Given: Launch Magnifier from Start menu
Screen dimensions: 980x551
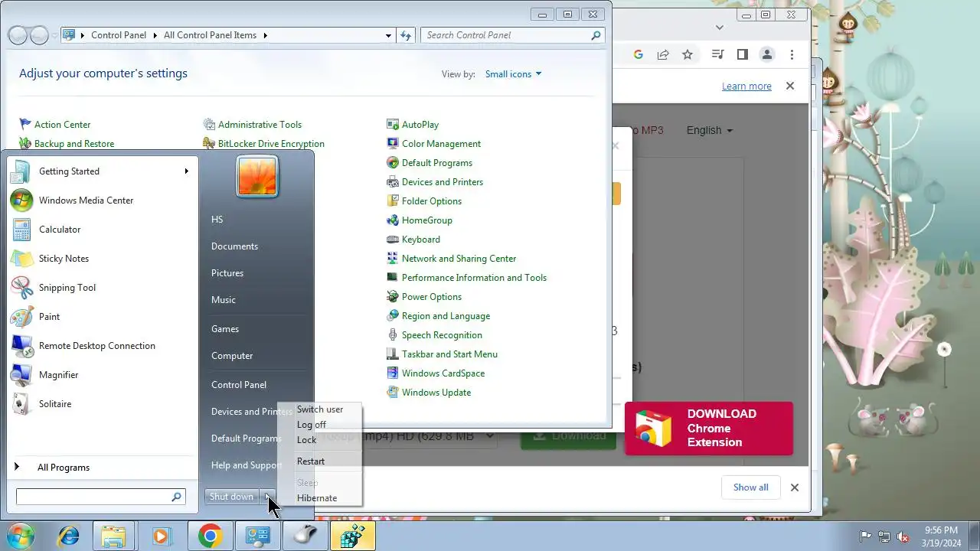Looking at the screenshot, I should pyautogui.click(x=102, y=375).
